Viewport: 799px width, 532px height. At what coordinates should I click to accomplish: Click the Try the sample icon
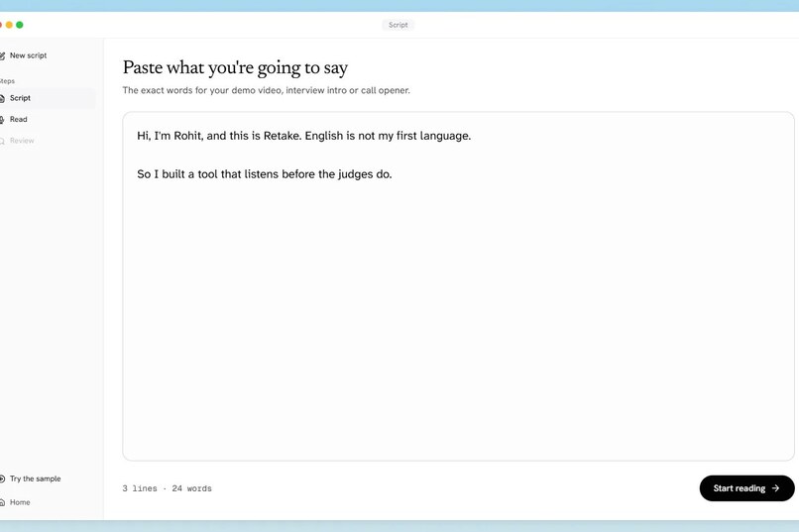[x=2, y=479]
